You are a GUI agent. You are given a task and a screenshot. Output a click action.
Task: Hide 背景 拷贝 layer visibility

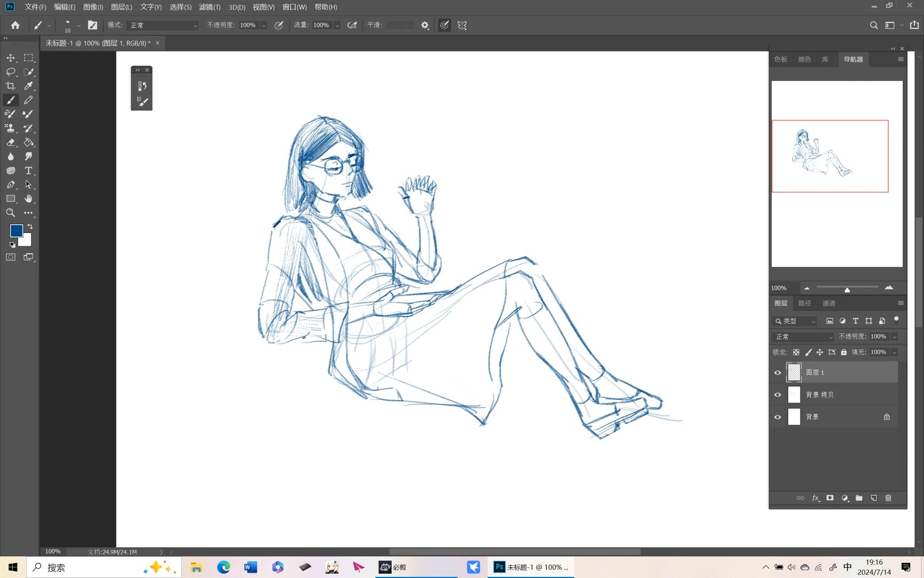tap(777, 395)
